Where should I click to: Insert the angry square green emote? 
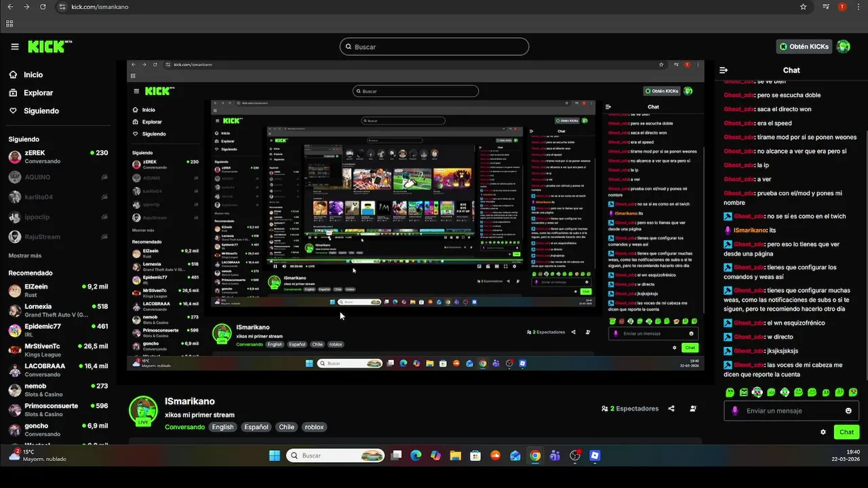click(744, 392)
